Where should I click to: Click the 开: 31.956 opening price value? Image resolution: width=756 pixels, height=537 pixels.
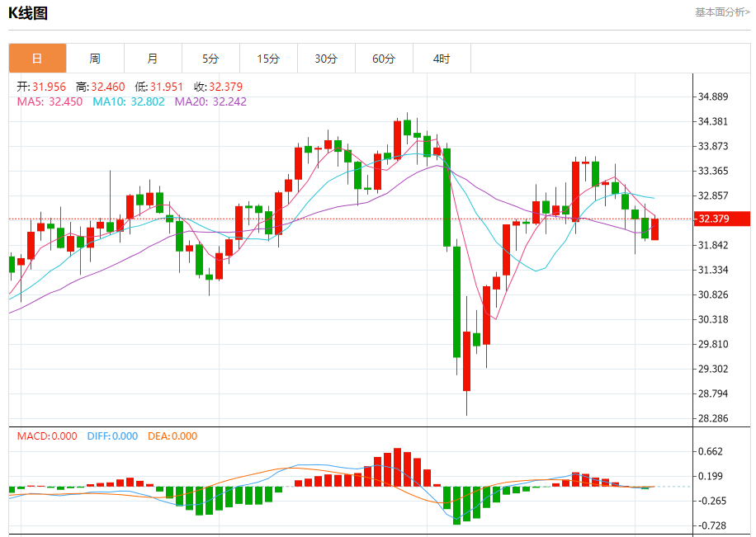41,87
